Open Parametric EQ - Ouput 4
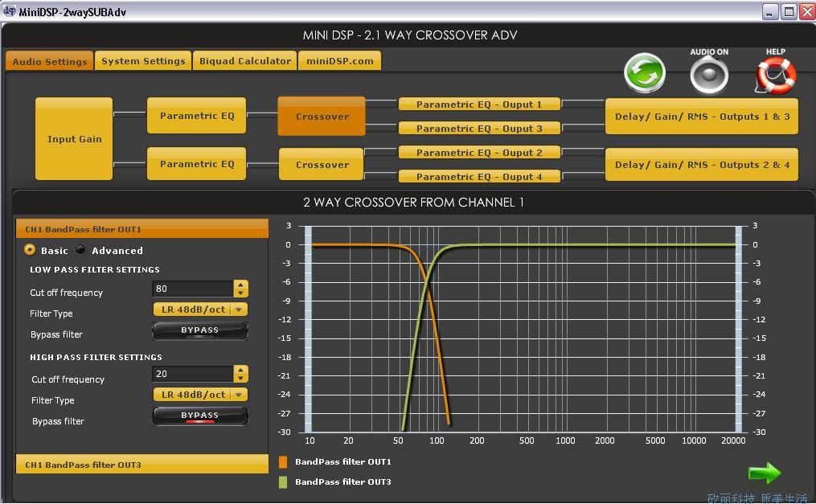The width and height of the screenshot is (816, 504). [x=479, y=176]
